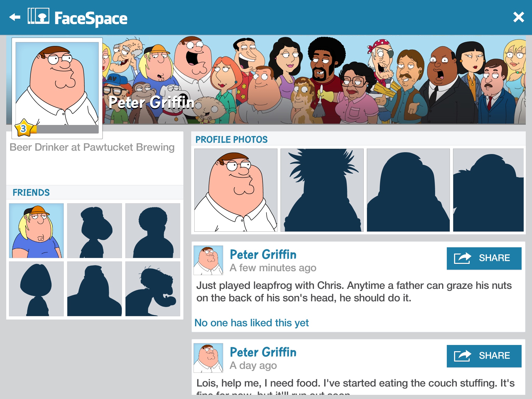Image resolution: width=532 pixels, height=399 pixels.
Task: Open the first Peter profile photo
Action: [236, 190]
